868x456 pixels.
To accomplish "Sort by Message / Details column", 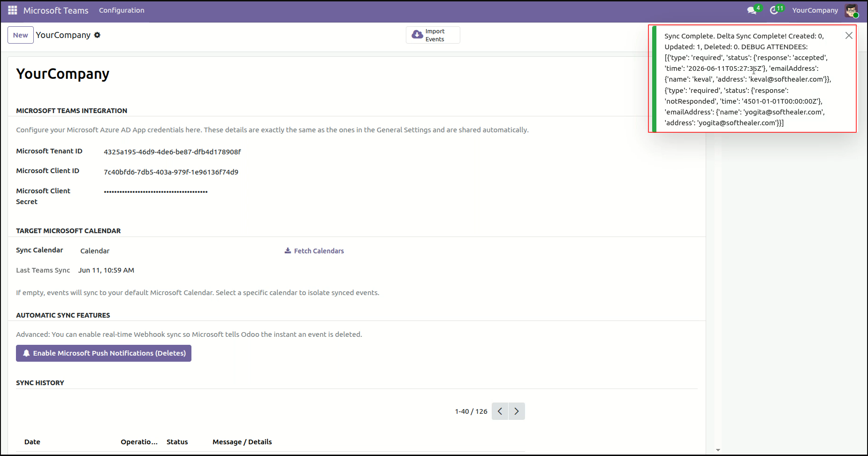I will pyautogui.click(x=242, y=442).
